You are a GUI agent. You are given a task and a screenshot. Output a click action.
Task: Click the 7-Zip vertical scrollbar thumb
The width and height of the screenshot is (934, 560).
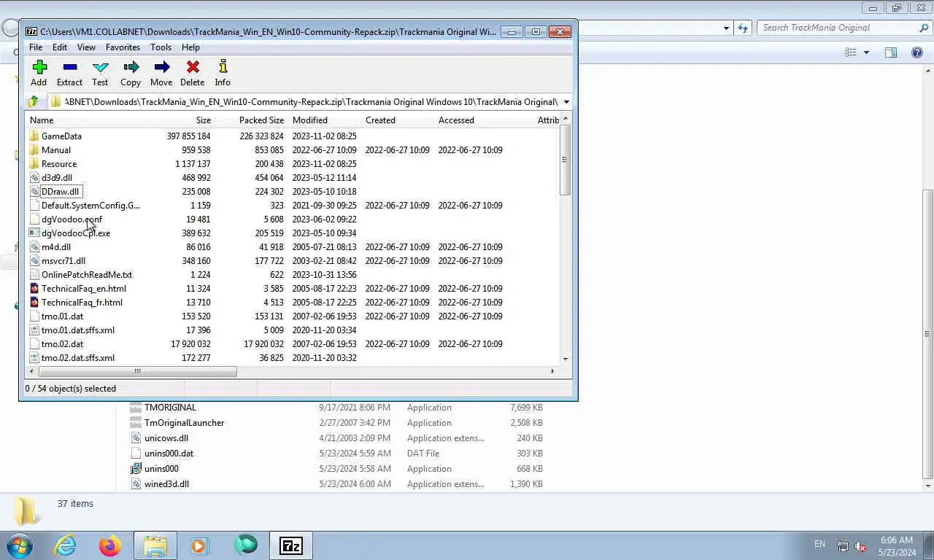click(x=566, y=160)
